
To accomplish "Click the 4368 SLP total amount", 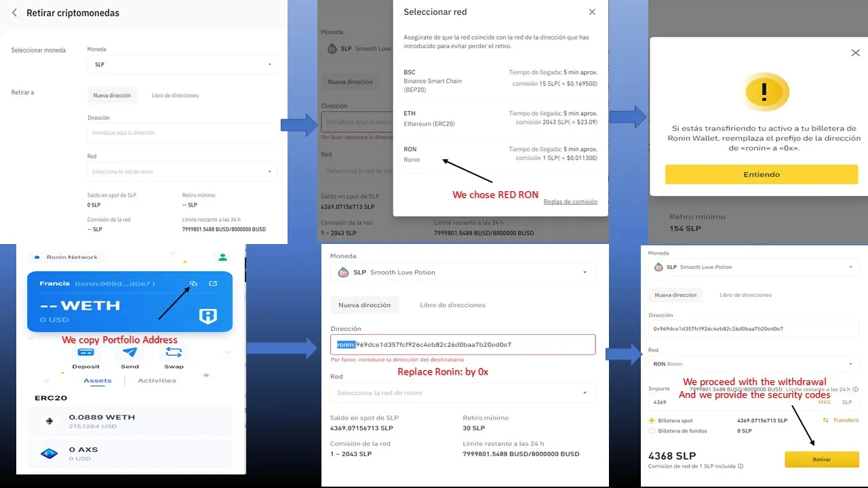I will pos(672,456).
